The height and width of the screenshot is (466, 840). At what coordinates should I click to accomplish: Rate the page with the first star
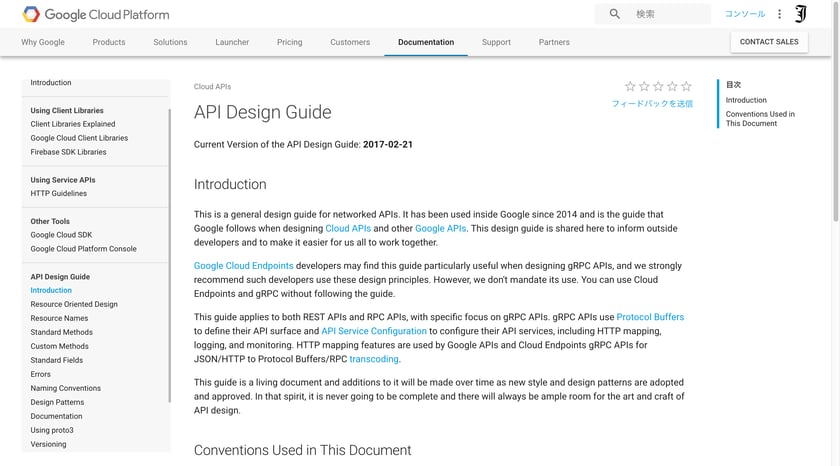tap(630, 86)
